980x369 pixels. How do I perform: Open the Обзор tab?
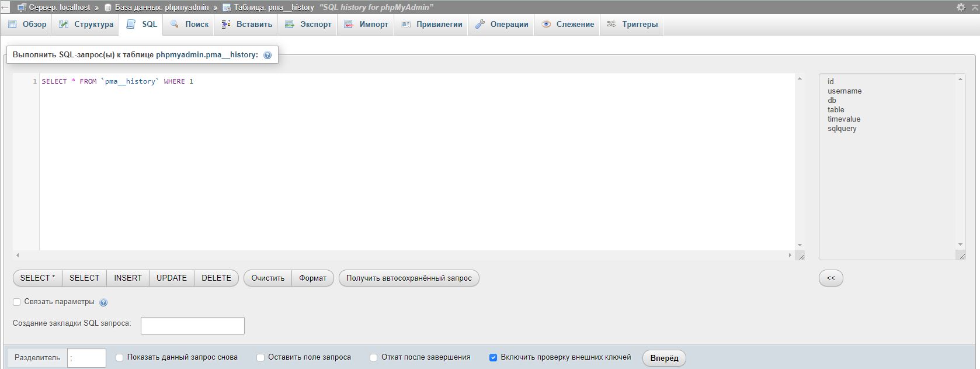coord(27,25)
